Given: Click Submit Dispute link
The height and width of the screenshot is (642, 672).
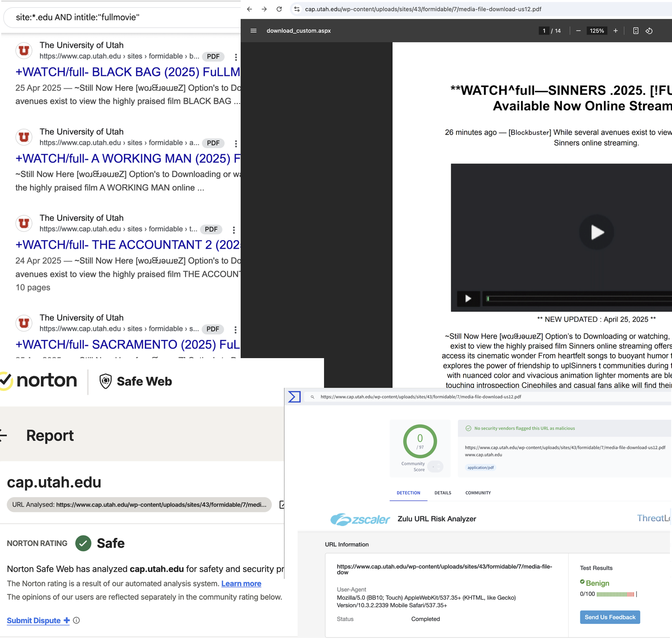Looking at the screenshot, I should (38, 621).
